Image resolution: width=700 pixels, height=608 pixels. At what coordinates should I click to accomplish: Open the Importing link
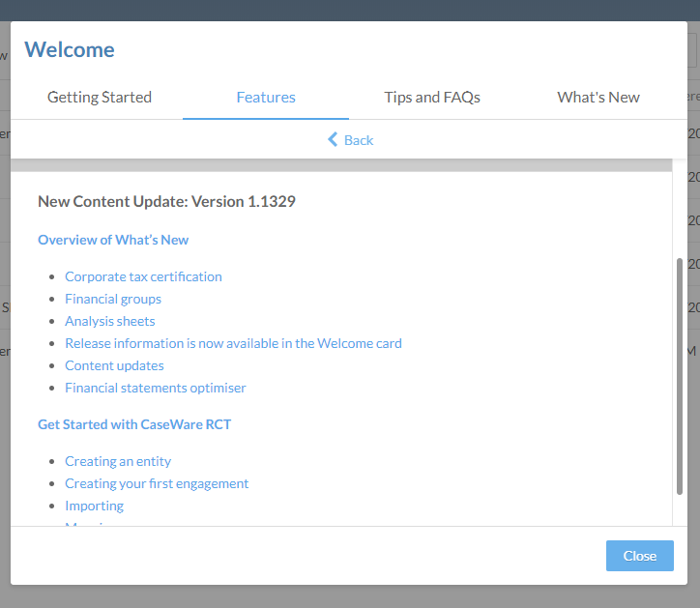click(x=94, y=506)
